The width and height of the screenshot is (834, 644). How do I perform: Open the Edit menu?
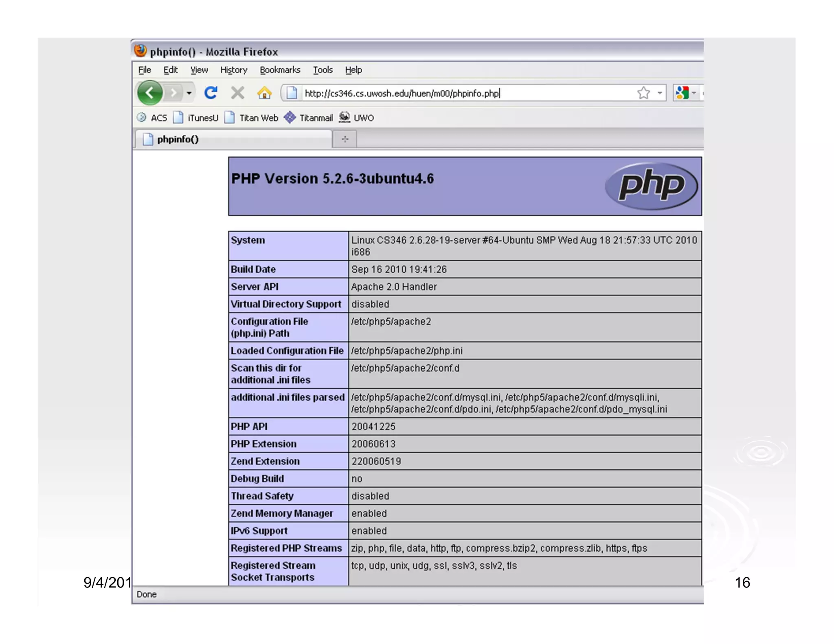[x=171, y=70]
